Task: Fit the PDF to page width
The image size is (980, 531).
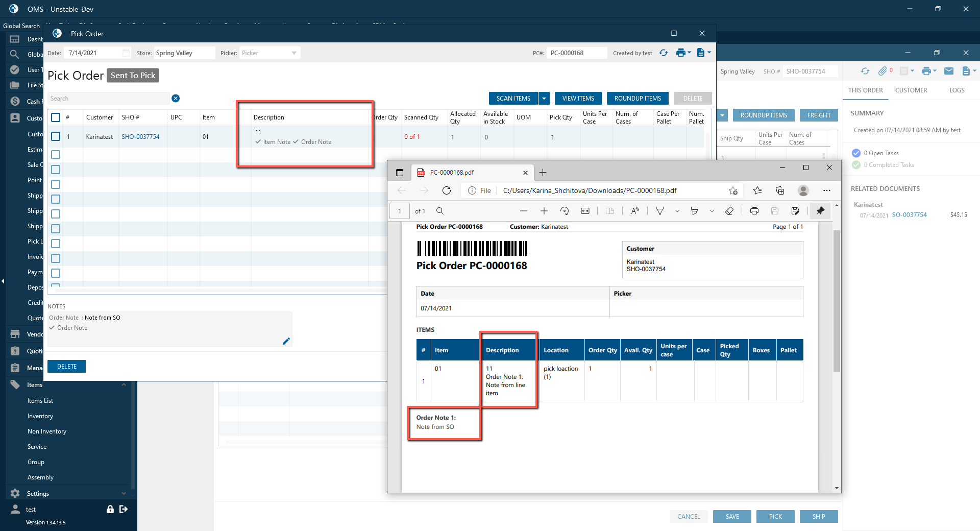Action: pos(585,211)
